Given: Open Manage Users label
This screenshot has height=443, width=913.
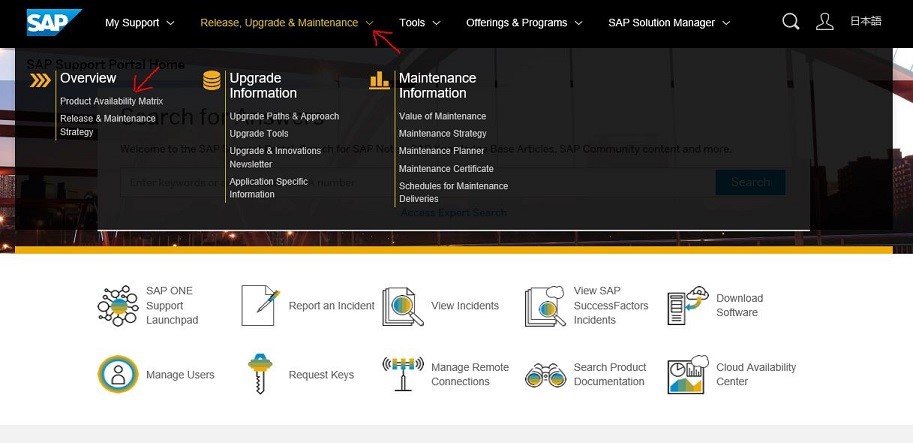Looking at the screenshot, I should (x=180, y=375).
